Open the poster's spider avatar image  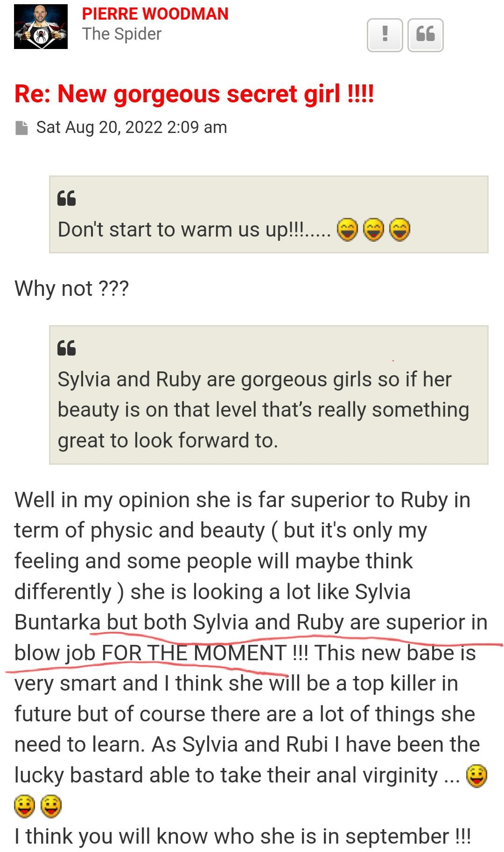[41, 27]
